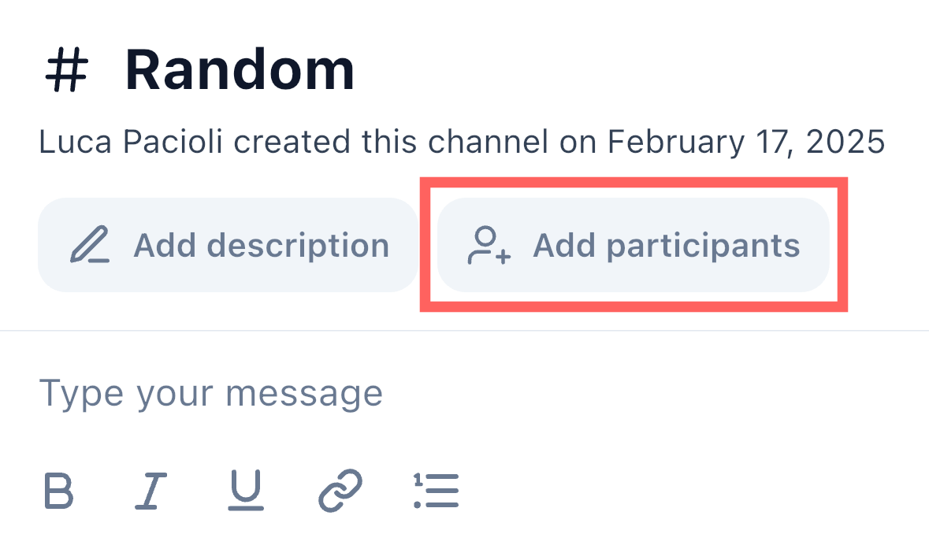Click the 'Type your message' placeholder text
Image resolution: width=929 pixels, height=560 pixels.
(x=210, y=392)
